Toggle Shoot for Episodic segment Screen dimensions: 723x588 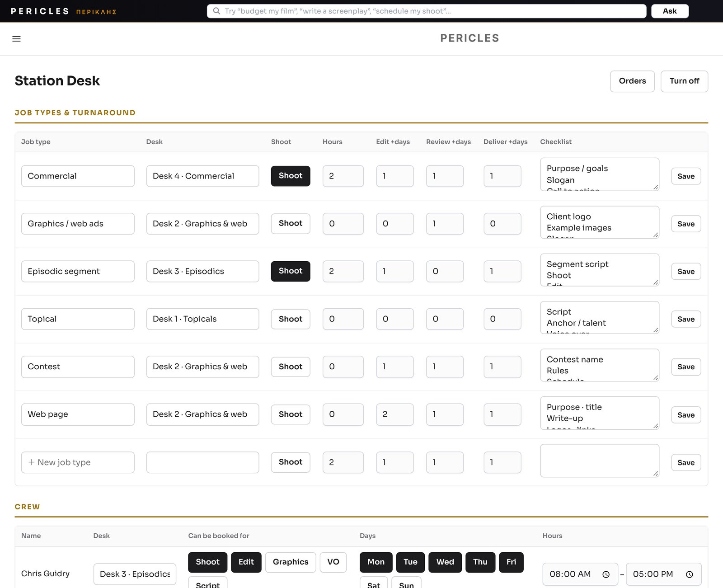point(291,271)
